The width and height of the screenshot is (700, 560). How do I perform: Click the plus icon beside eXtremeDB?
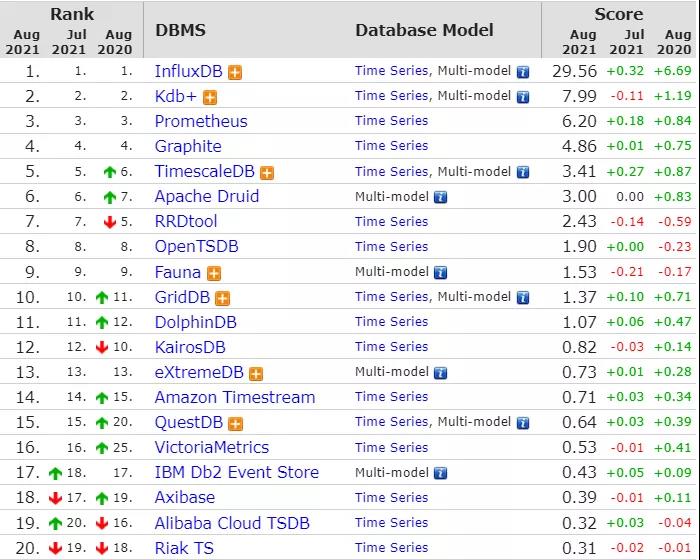[256, 373]
